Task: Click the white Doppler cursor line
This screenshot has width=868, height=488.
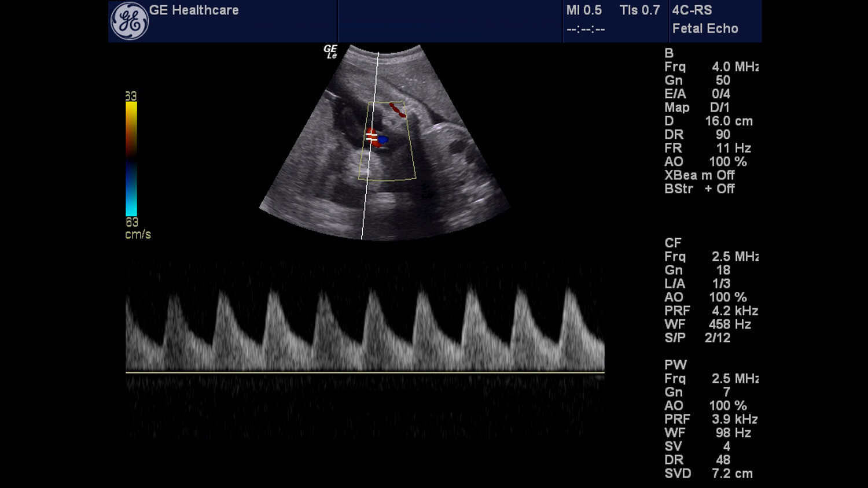Action: click(x=370, y=146)
